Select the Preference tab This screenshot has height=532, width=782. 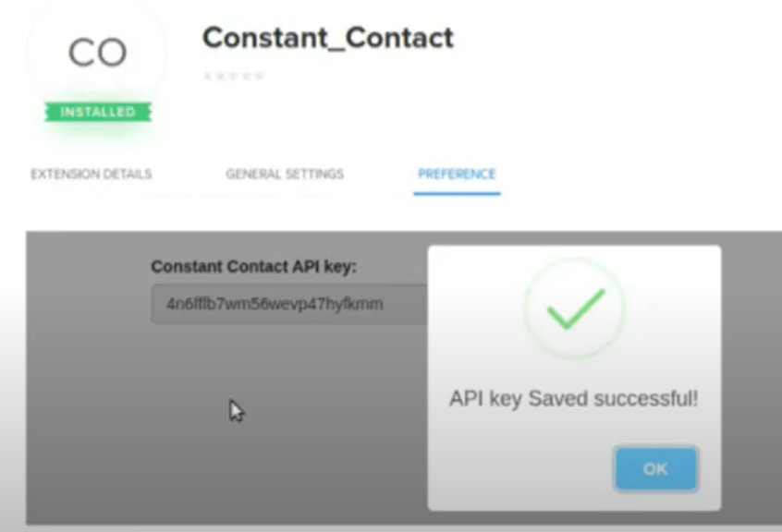click(457, 174)
